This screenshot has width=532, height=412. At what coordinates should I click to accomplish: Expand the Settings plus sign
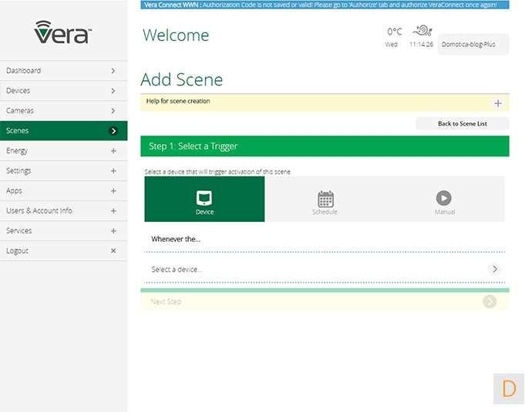coord(113,171)
